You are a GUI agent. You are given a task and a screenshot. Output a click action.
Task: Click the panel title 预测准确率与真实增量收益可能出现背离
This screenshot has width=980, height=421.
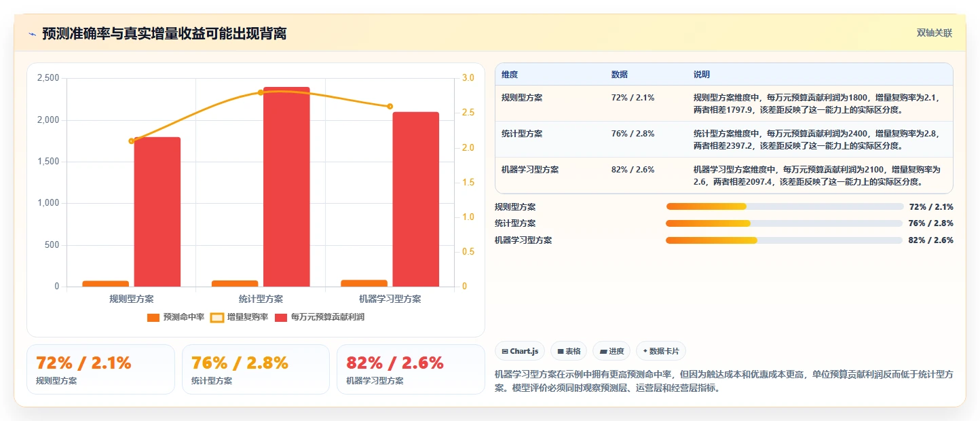[x=164, y=33]
